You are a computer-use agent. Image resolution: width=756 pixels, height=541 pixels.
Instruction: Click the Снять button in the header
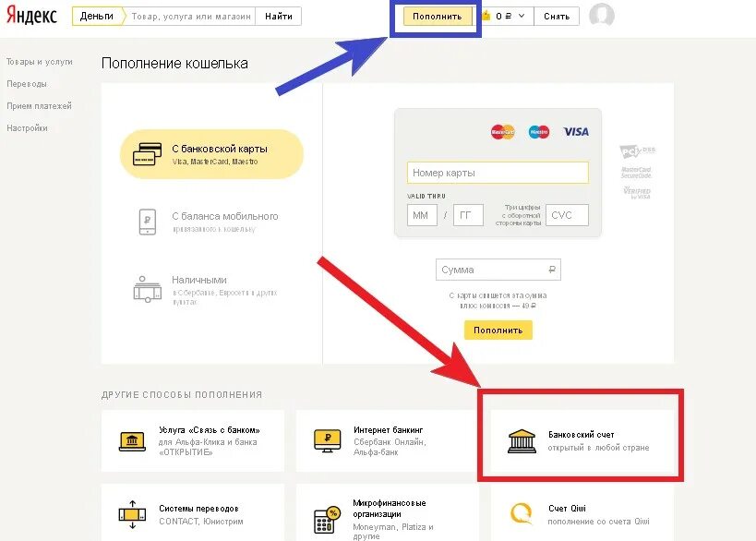557,17
